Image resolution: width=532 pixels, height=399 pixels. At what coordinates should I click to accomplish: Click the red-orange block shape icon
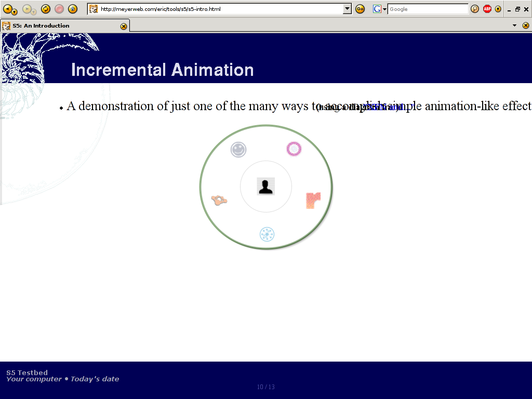coord(313,200)
